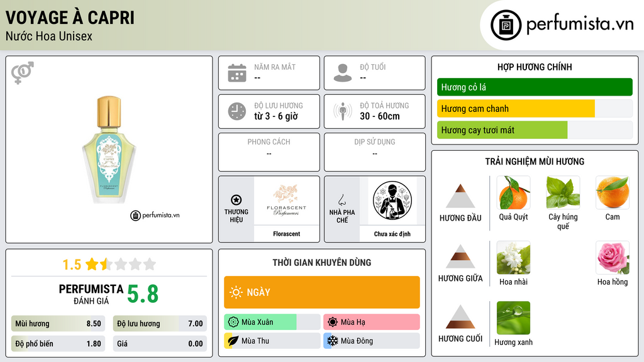Viewport: 644px width, 362px height.
Task: Click the sun icon for Mùa Hạ
Action: click(x=333, y=322)
